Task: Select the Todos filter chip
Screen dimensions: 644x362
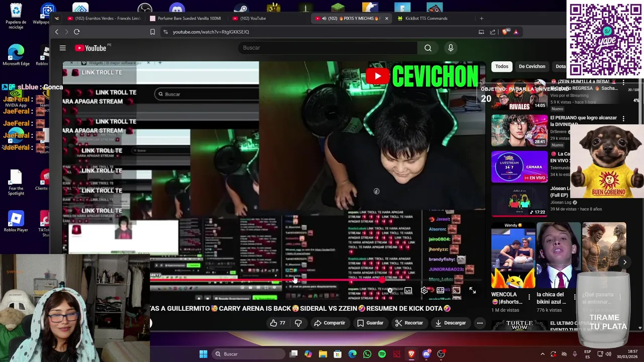Action: (502, 66)
